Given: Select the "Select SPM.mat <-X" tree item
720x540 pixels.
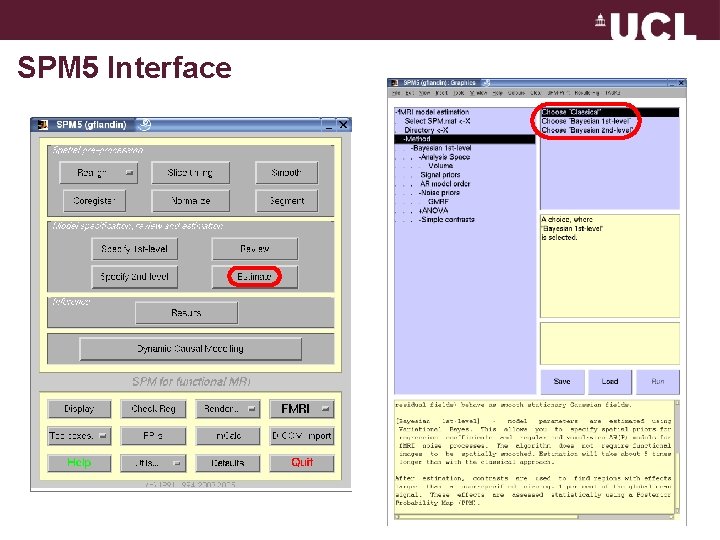Looking at the screenshot, I should pos(437,121).
